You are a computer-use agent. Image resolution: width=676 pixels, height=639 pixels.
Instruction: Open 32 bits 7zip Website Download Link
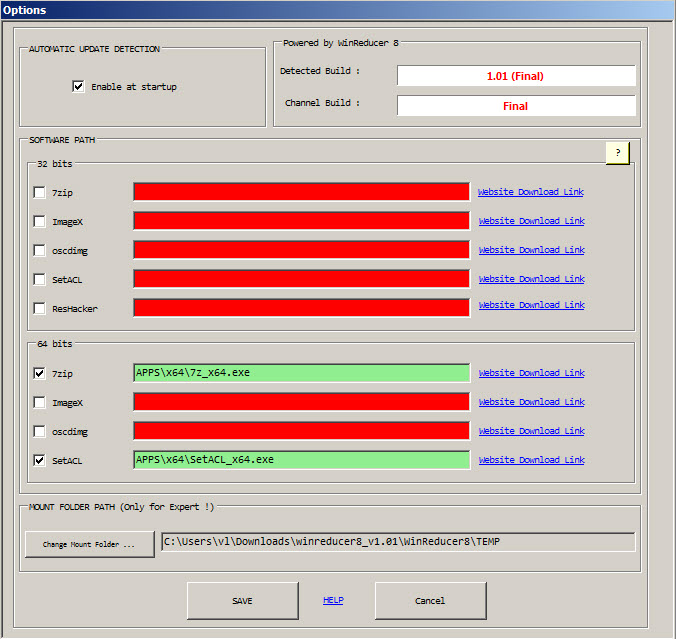click(531, 192)
